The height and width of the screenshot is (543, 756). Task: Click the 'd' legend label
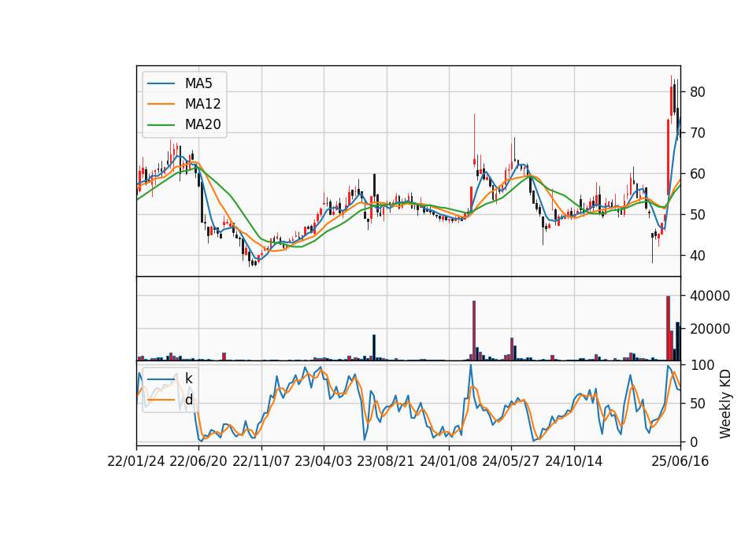tap(188, 400)
